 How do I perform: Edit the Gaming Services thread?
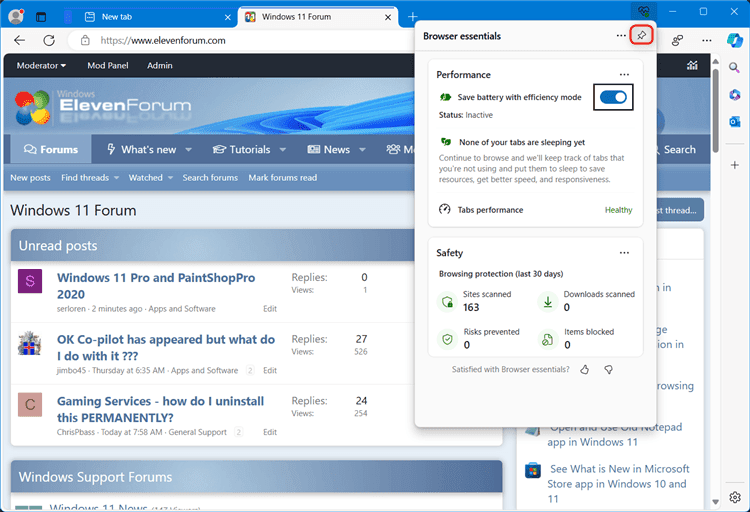(270, 432)
